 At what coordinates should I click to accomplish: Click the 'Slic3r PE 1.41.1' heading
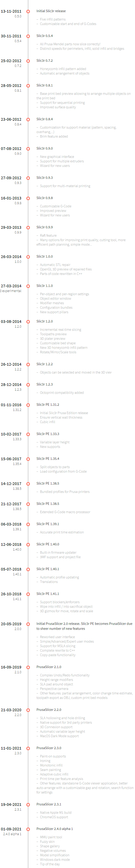pyautogui.click(x=48, y=594)
